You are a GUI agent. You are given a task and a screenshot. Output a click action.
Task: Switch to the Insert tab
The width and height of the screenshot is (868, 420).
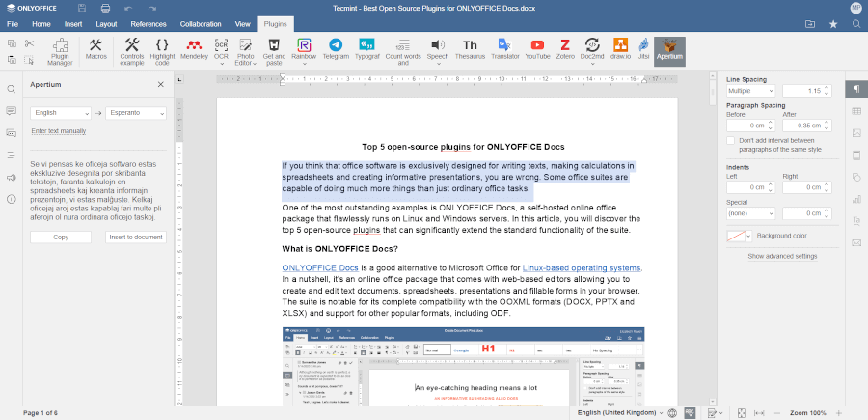(x=73, y=24)
